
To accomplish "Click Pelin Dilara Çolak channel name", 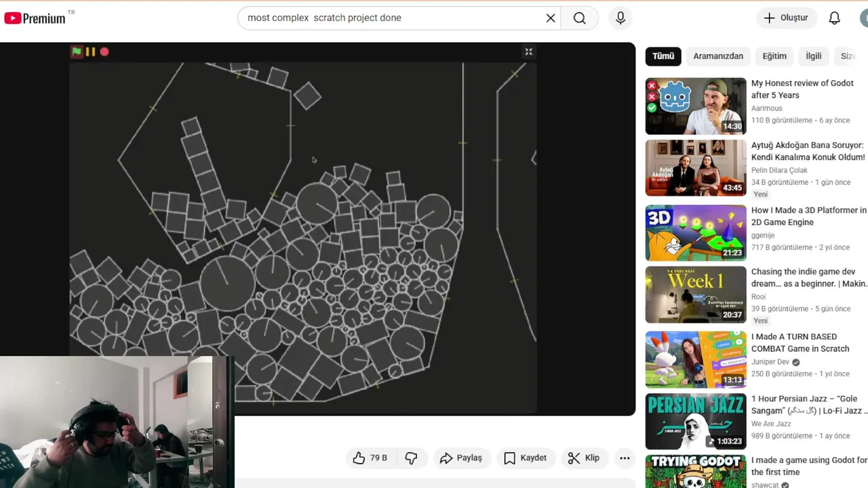I will (x=779, y=170).
